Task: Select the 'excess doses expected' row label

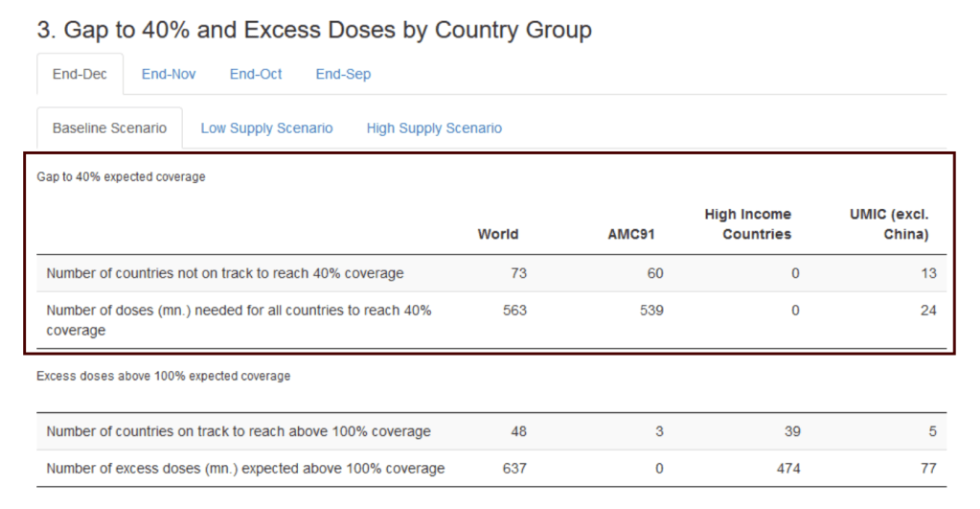Action: pyautogui.click(x=245, y=469)
